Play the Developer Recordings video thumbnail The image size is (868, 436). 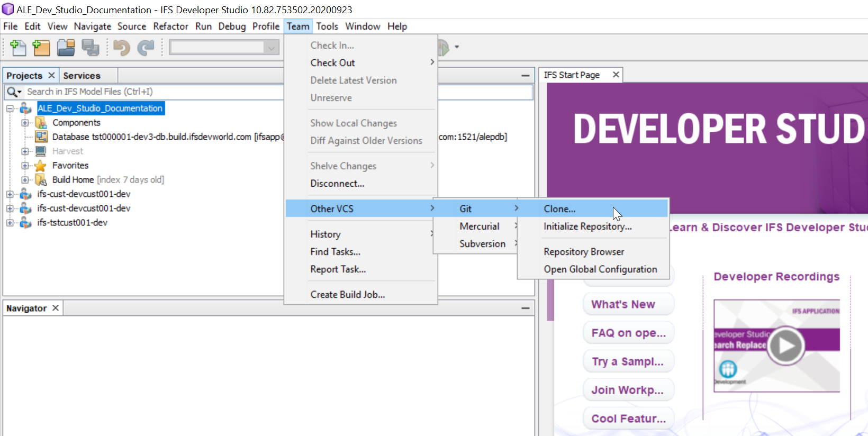point(785,346)
